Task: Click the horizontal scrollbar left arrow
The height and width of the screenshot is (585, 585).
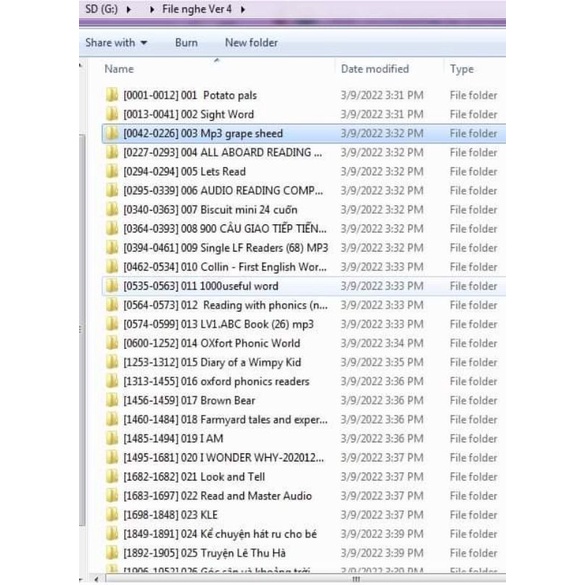Action: pos(96,579)
